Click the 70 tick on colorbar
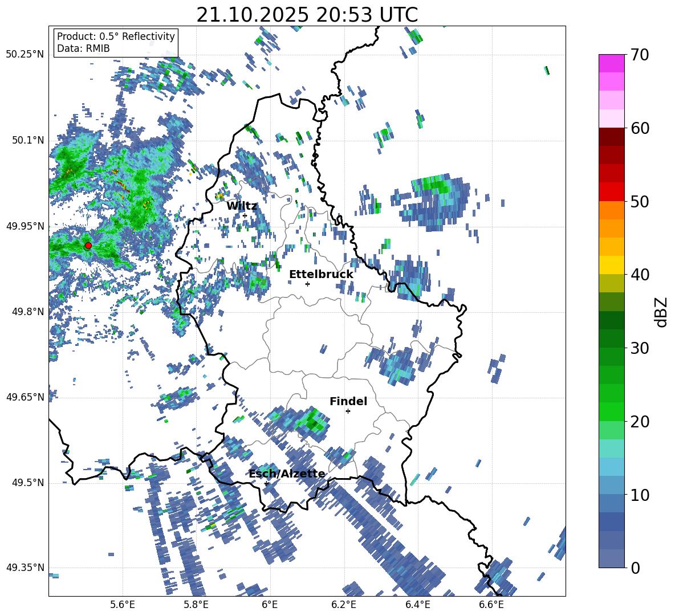The height and width of the screenshot is (616, 675). coord(640,55)
